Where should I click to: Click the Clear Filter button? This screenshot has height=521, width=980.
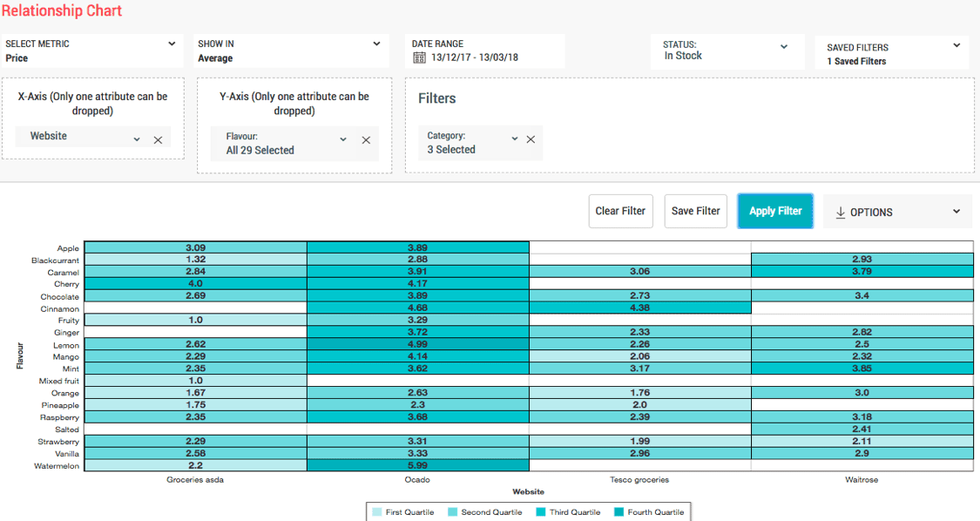coord(620,212)
